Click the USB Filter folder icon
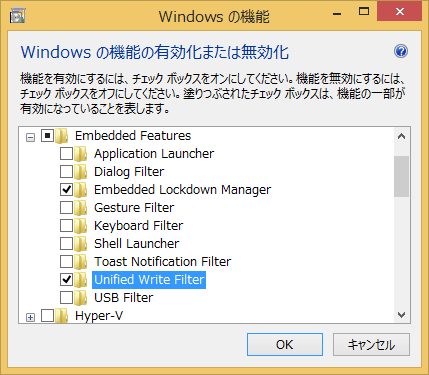This screenshot has height=375, width=429. click(80, 298)
